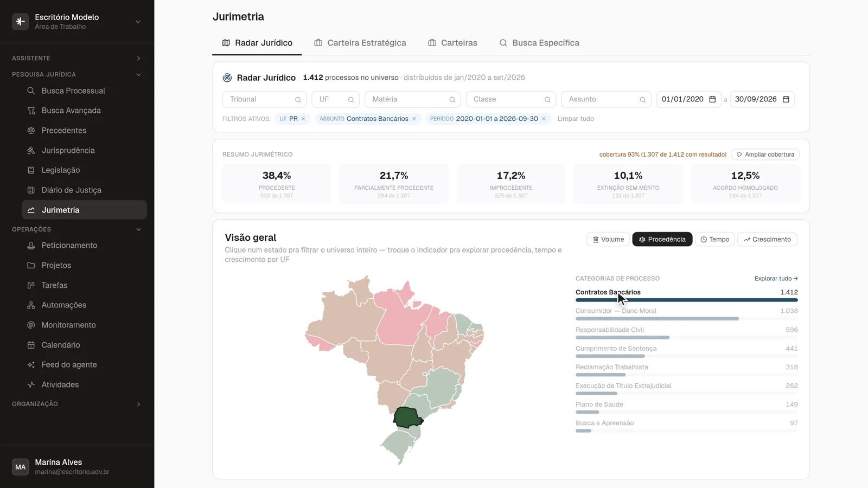Image resolution: width=868 pixels, height=488 pixels.
Task: Open Busca Processual search icon in sidebar
Action: pyautogui.click(x=31, y=91)
